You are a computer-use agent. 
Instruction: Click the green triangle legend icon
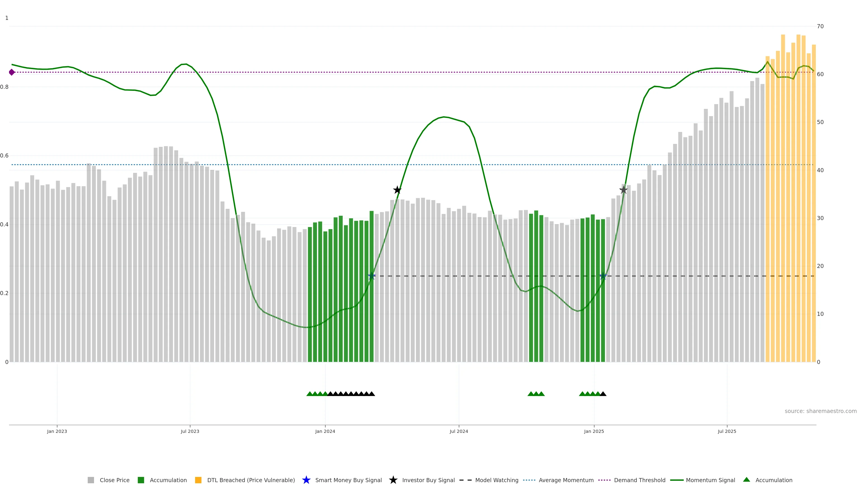746,480
